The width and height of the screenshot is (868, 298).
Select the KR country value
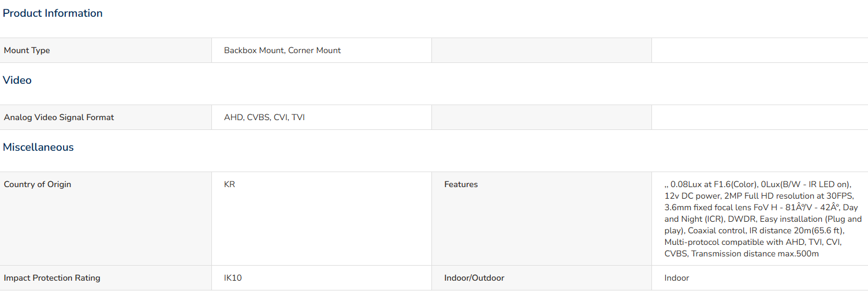point(229,184)
